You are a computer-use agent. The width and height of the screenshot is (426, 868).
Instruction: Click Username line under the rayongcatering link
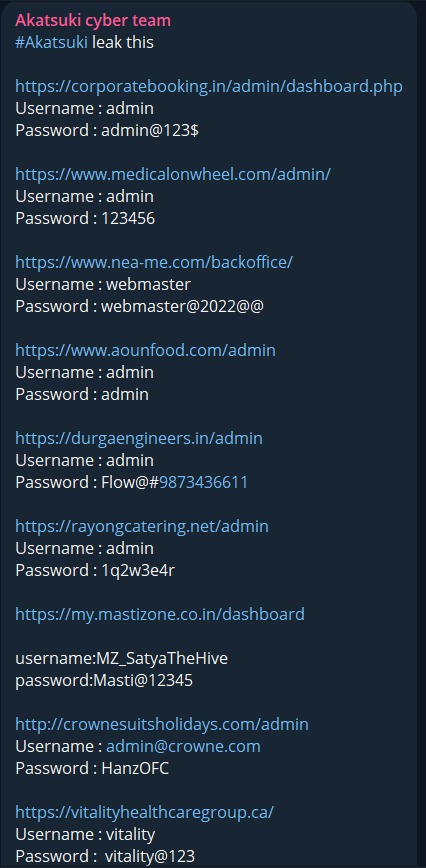point(84,549)
